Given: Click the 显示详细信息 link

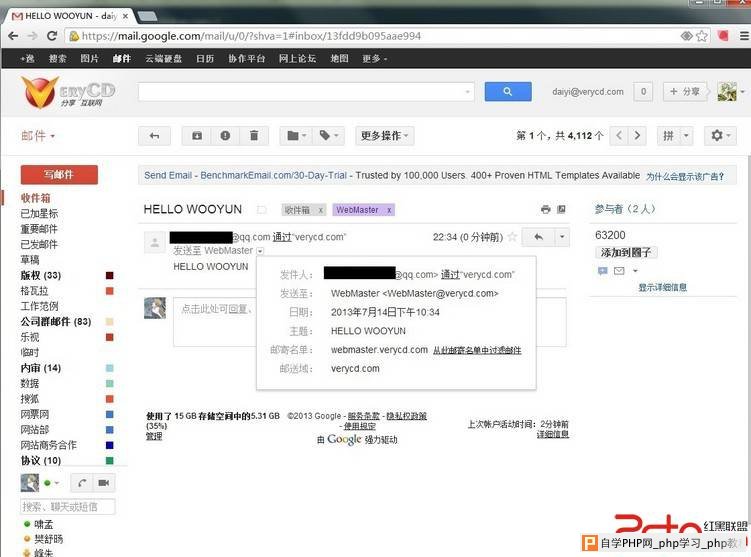Looking at the screenshot, I should pos(662,287).
